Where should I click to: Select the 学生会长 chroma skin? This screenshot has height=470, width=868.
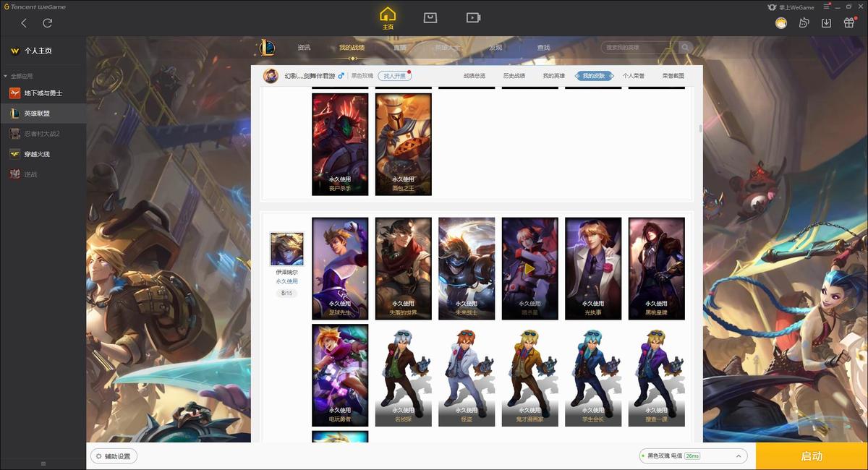tap(593, 375)
